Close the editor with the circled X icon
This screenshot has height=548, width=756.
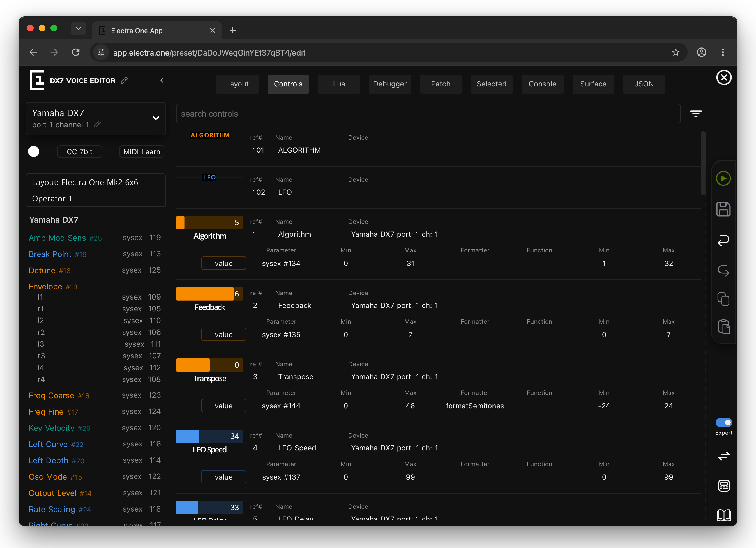pyautogui.click(x=724, y=78)
